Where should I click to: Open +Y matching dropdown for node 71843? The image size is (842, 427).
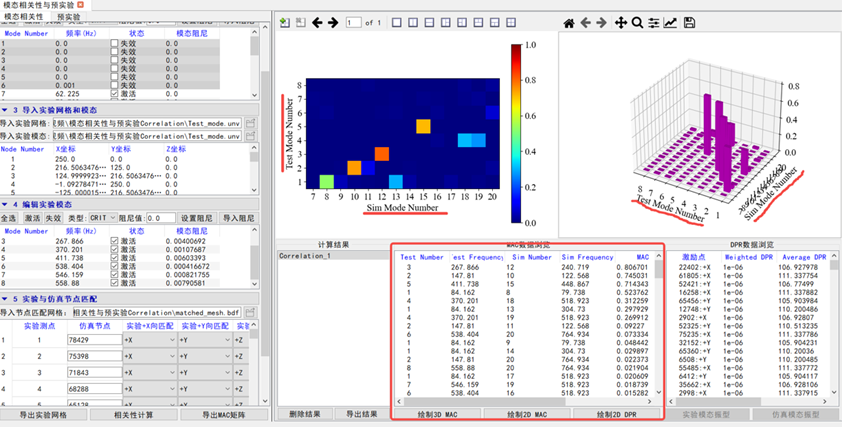[x=205, y=373]
